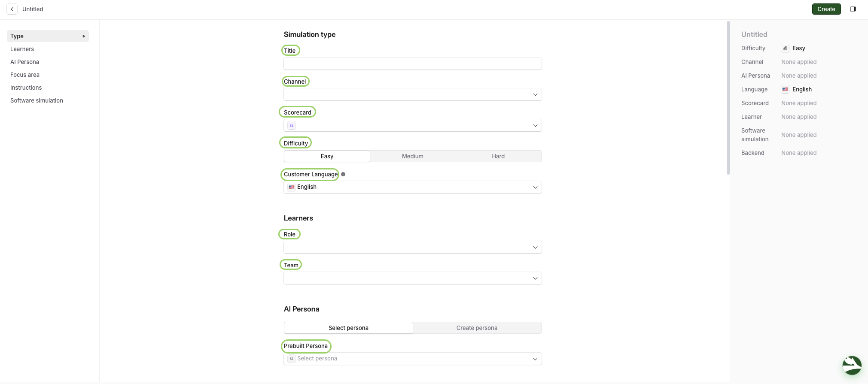
Task: Click the Customer Language label
Action: (x=311, y=174)
